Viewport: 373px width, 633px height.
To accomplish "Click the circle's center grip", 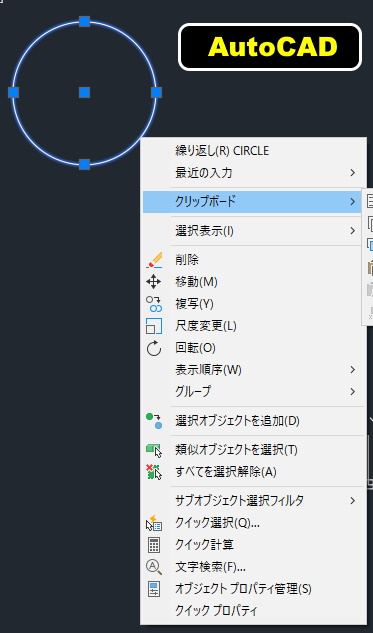I will pos(84,93).
